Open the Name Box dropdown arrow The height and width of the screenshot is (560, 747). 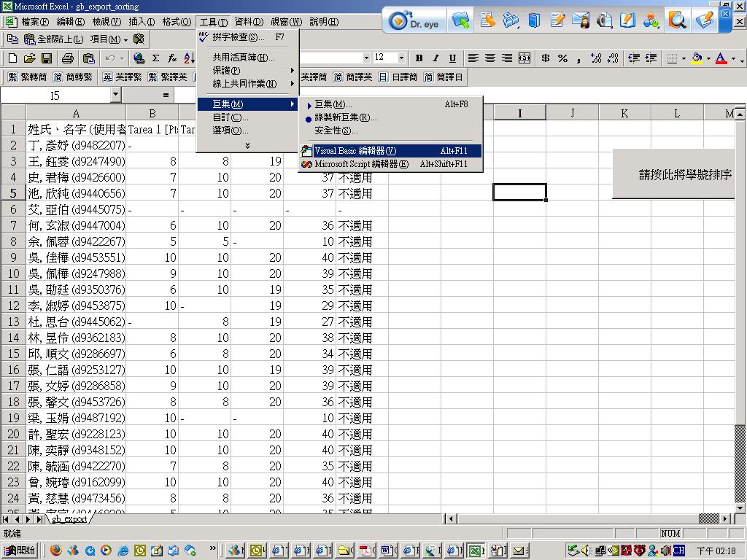click(115, 95)
